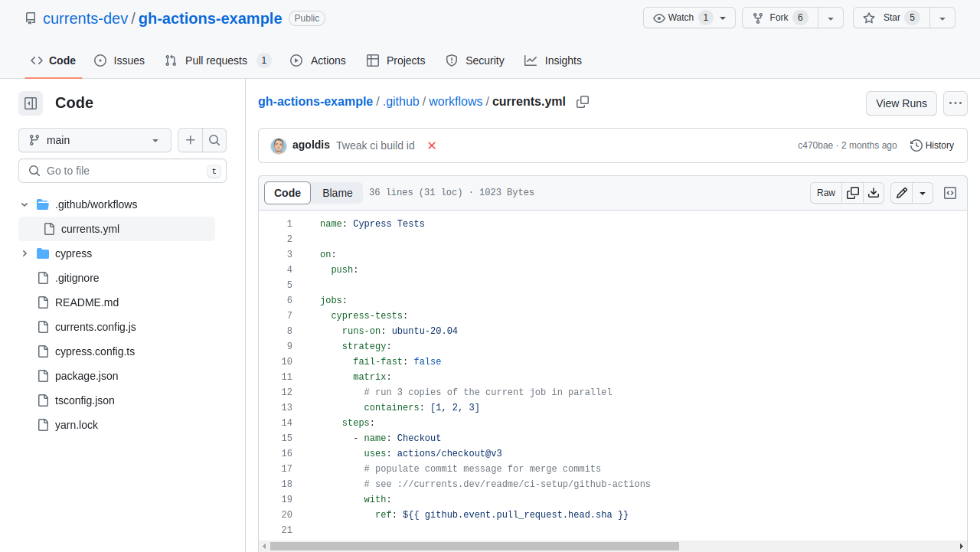Open commit hash c470bae

coord(815,145)
